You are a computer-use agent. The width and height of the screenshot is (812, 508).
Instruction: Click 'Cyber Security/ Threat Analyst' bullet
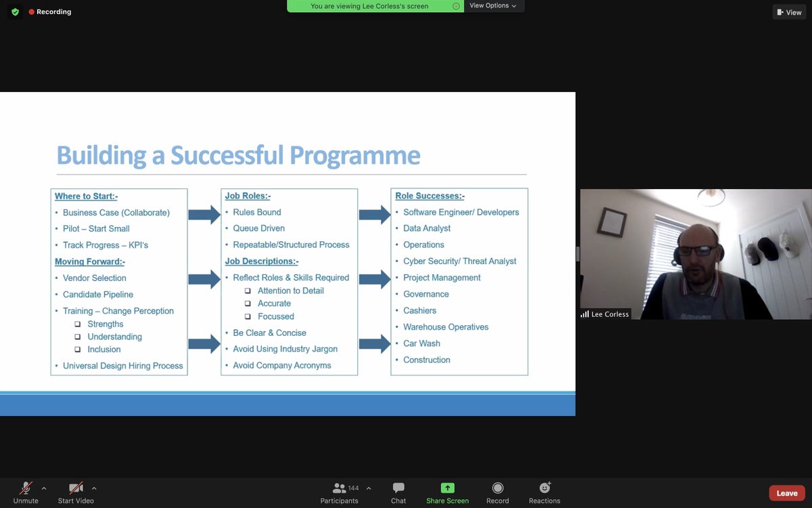pos(459,261)
